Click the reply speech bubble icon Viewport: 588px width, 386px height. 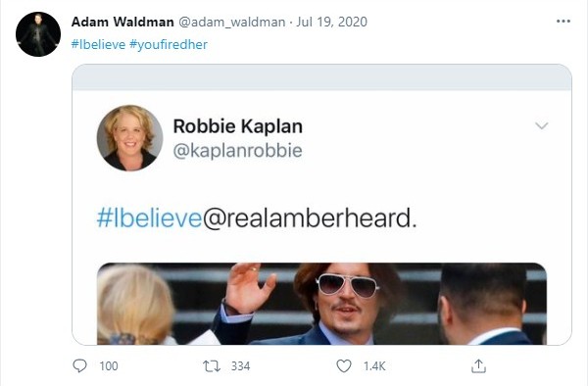click(x=79, y=365)
